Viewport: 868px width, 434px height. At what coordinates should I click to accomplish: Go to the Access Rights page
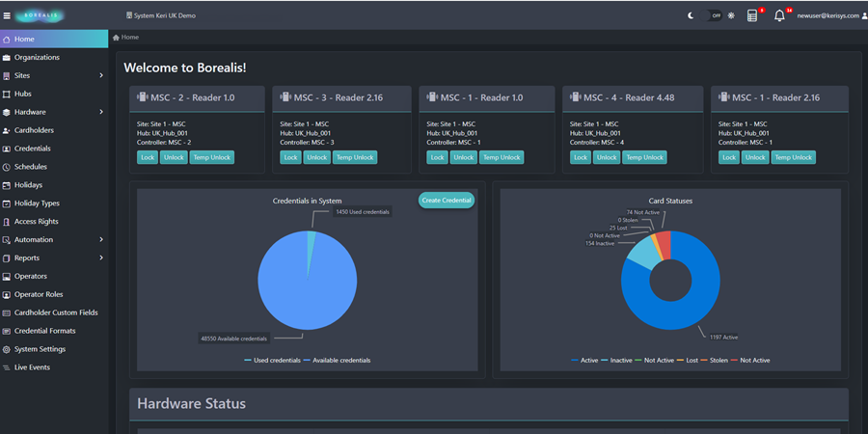pos(36,222)
